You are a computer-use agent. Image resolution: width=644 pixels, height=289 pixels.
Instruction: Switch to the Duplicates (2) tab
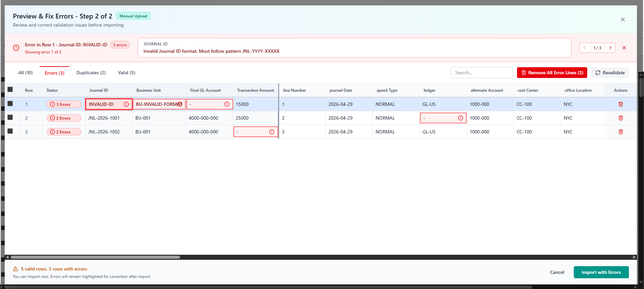(91, 73)
